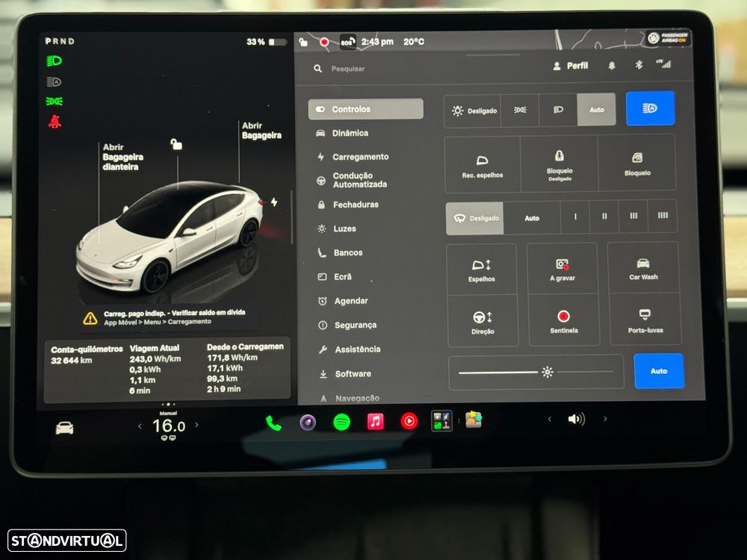Toggle Sentinela sentry mode
The width and height of the screenshot is (747, 560).
coord(563,320)
